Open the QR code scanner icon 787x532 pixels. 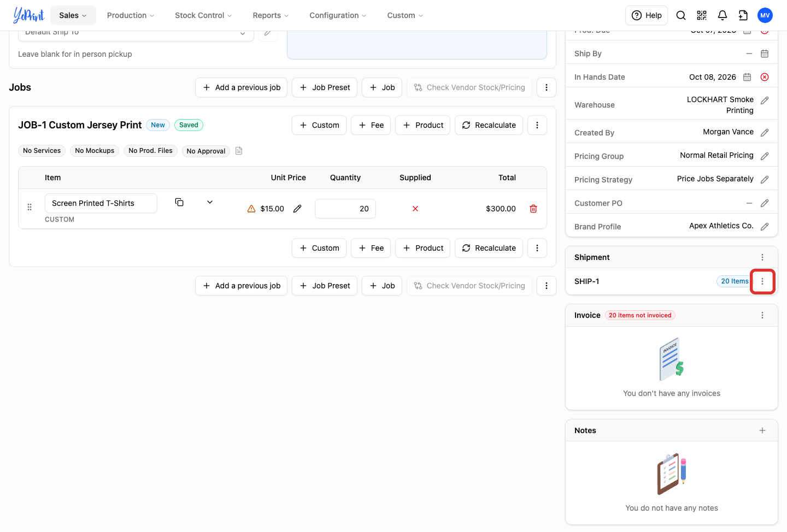[x=702, y=15]
